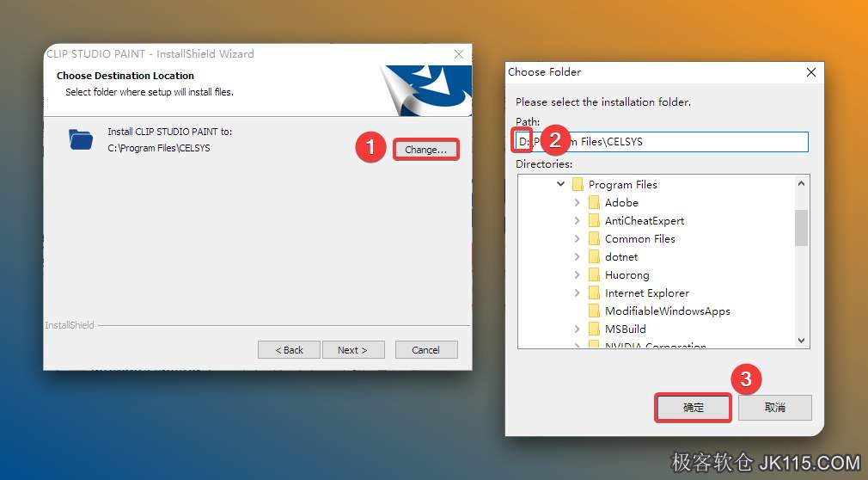Click the Program Files folder icon

pos(578,184)
